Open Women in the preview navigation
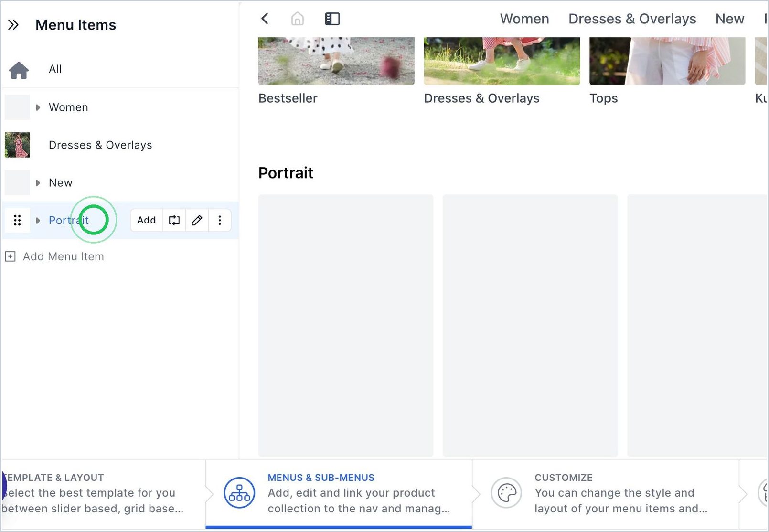 tap(524, 19)
